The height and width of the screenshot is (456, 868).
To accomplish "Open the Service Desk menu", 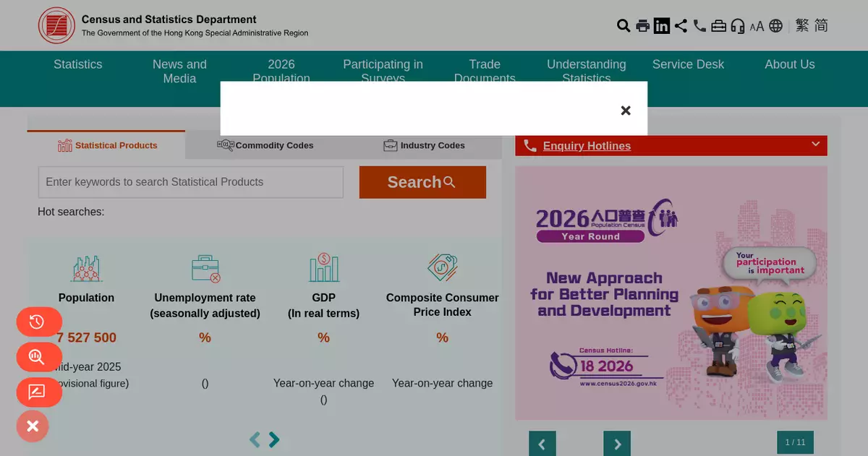I will [x=688, y=64].
